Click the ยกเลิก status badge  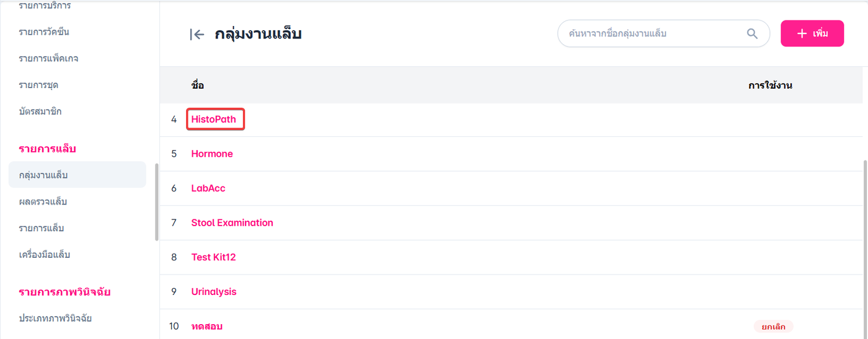pyautogui.click(x=773, y=327)
